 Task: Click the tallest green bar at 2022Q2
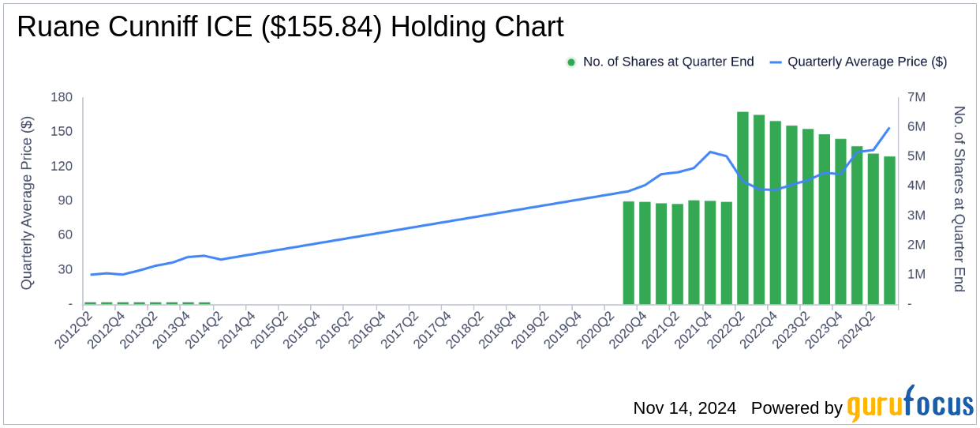click(x=742, y=208)
